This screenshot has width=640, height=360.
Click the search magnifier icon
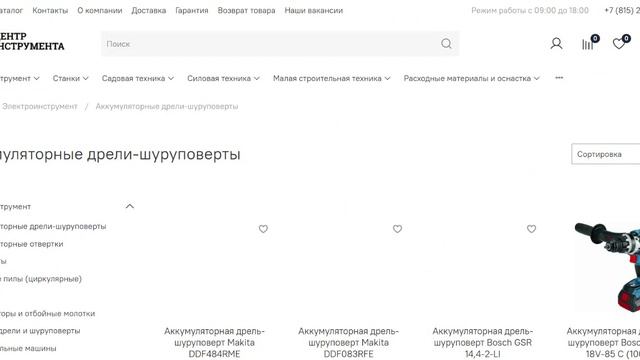pos(446,43)
